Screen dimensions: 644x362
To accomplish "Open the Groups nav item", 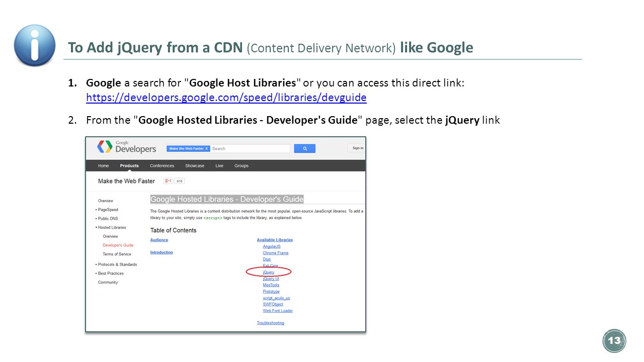I will 242,166.
